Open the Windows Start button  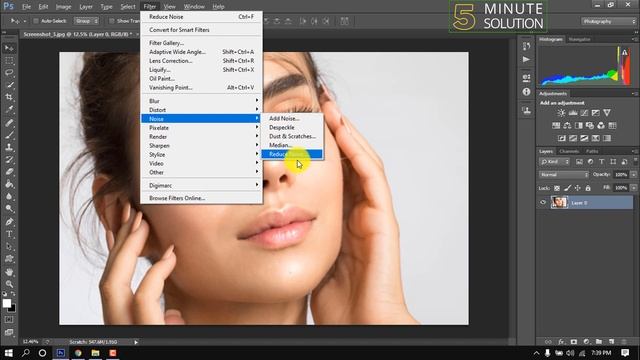coord(9,353)
